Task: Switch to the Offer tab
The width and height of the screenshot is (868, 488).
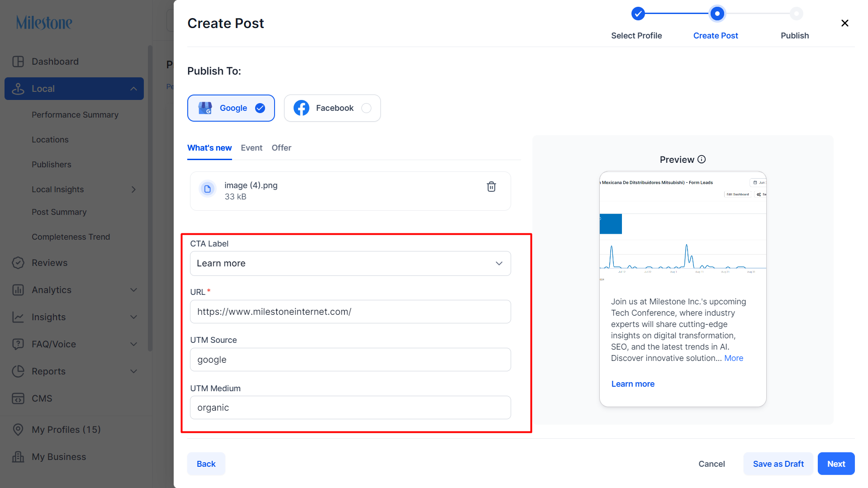Action: point(281,148)
